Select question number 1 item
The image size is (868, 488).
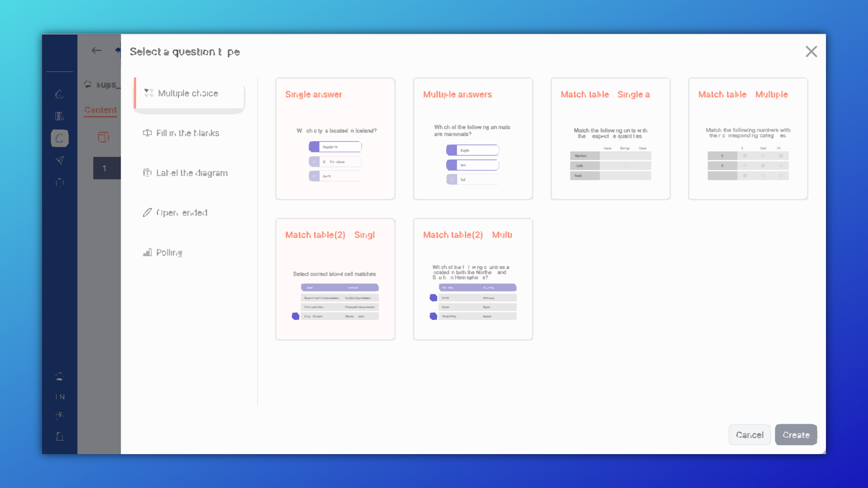(107, 168)
